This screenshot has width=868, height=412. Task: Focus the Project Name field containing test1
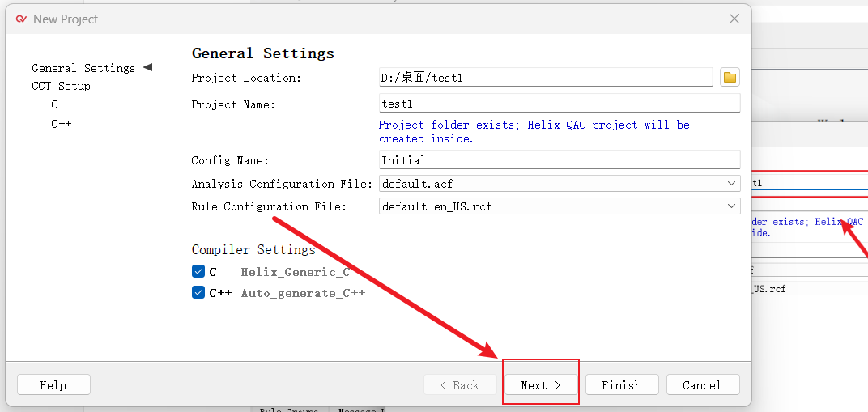tap(560, 103)
